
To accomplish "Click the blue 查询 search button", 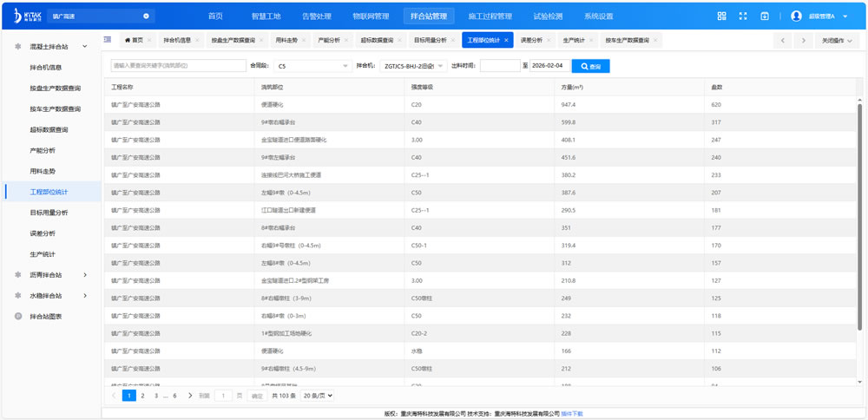I will click(590, 66).
